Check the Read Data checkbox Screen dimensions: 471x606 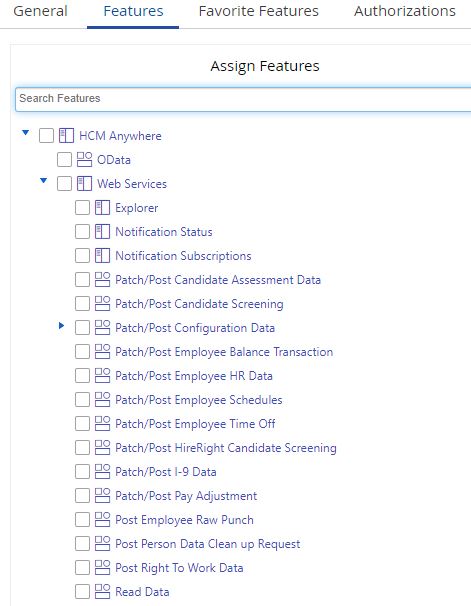click(82, 591)
